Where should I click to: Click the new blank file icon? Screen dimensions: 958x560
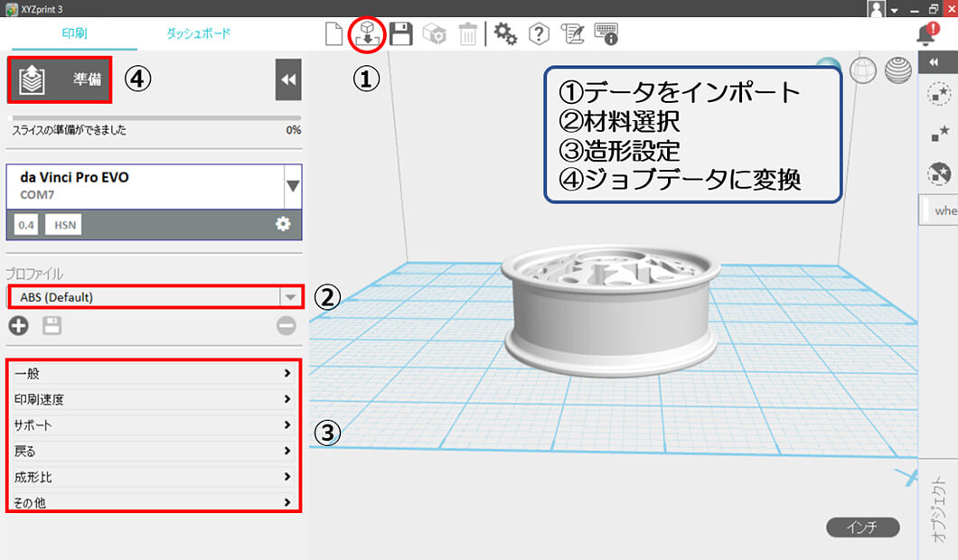pyautogui.click(x=333, y=34)
